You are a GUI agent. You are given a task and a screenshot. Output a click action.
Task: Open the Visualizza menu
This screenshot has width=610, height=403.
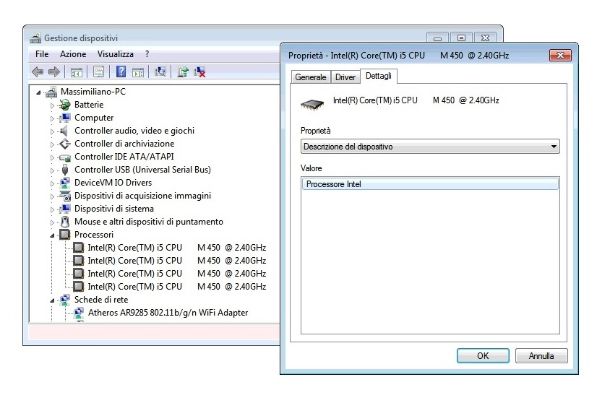pyautogui.click(x=115, y=54)
